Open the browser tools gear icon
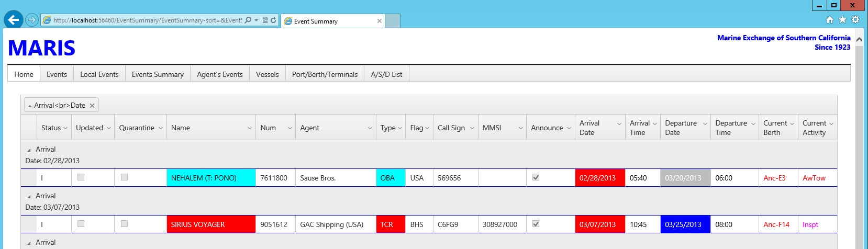This screenshot has width=868, height=249. coord(855,20)
